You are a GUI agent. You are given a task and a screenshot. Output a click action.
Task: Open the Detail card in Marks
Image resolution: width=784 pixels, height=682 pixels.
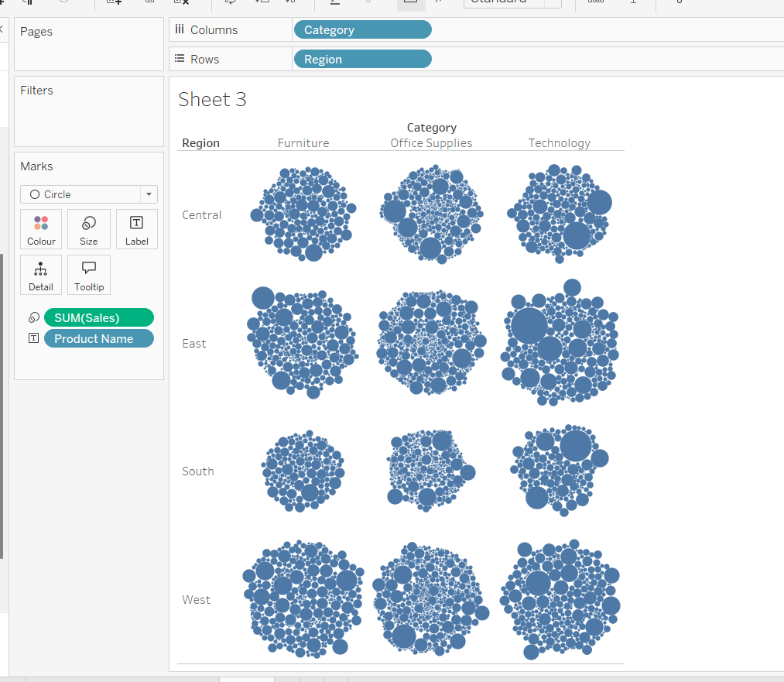(41, 276)
